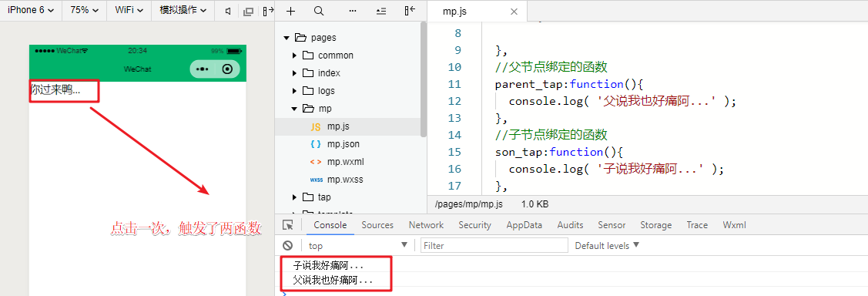The width and height of the screenshot is (868, 296).
Task: Click the simulator capsule menu dots
Action: pos(202,69)
